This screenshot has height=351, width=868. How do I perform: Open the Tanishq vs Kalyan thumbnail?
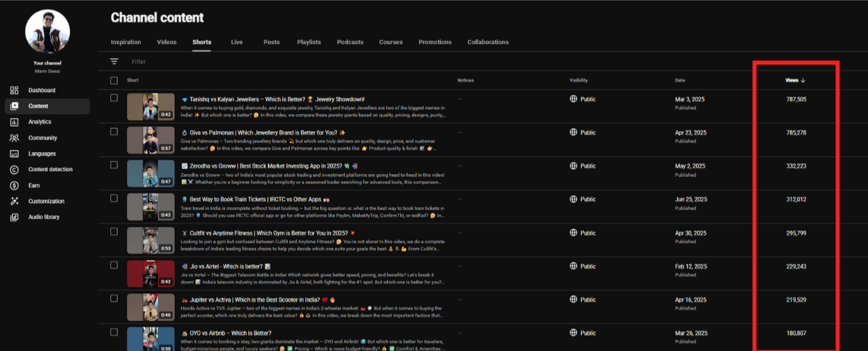(x=151, y=107)
